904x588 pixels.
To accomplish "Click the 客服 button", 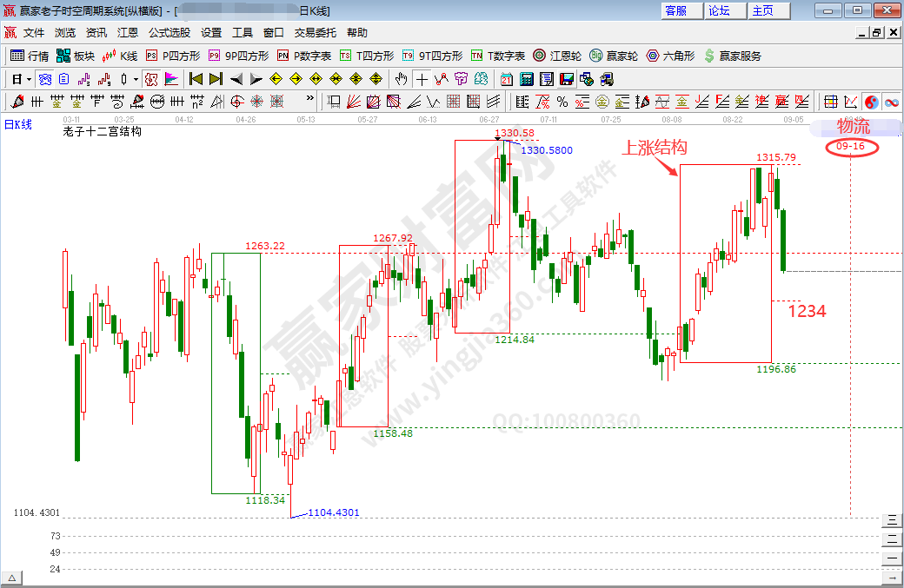I will coord(675,10).
